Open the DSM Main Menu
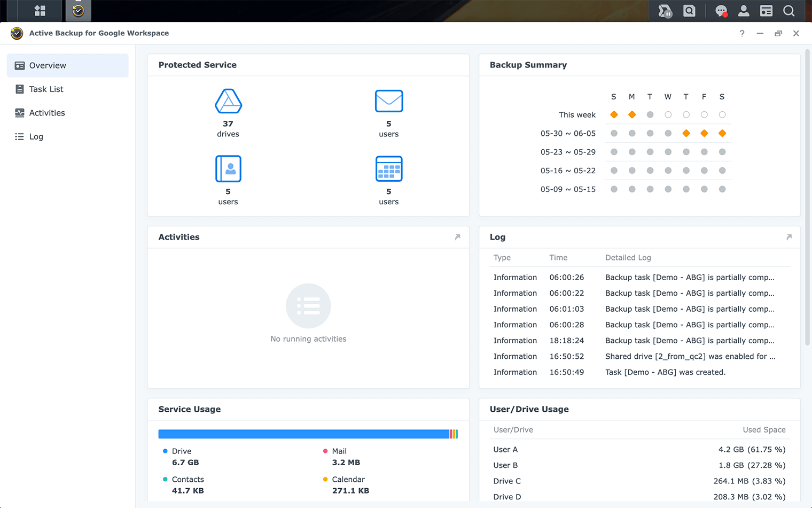The width and height of the screenshot is (812, 508). (x=39, y=11)
